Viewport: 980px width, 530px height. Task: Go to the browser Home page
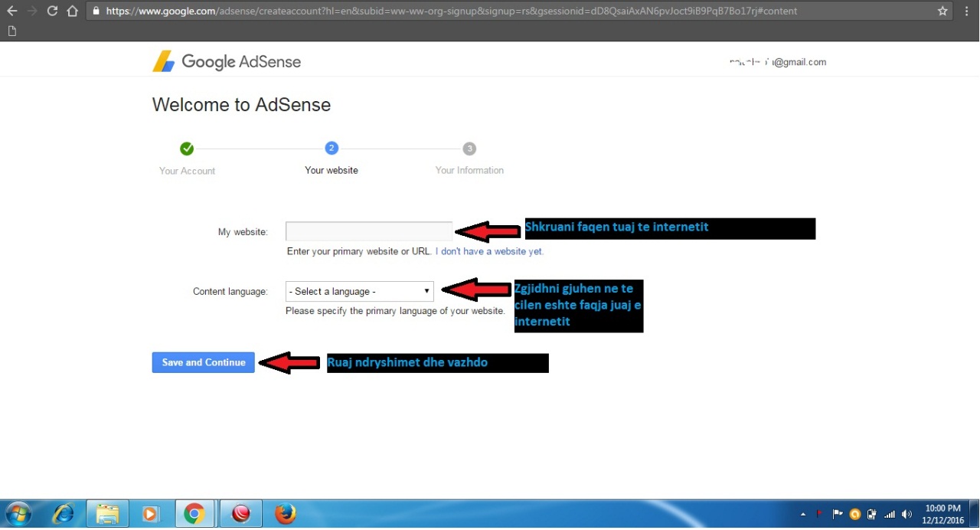73,11
